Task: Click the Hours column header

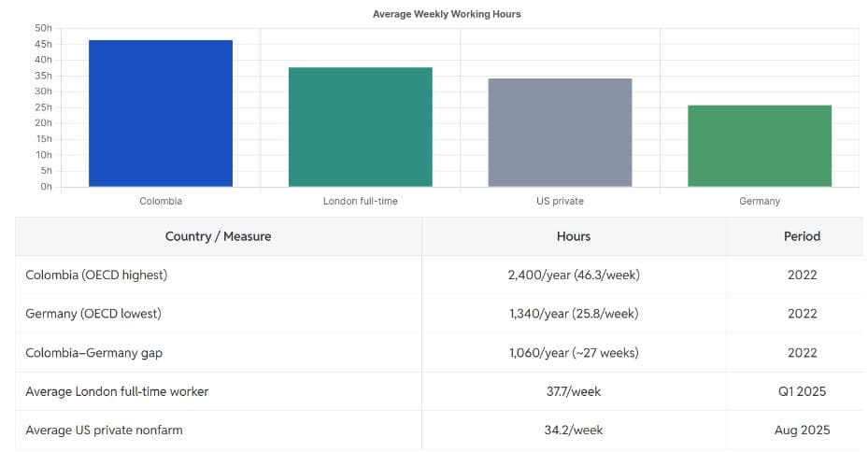Action: 574,236
